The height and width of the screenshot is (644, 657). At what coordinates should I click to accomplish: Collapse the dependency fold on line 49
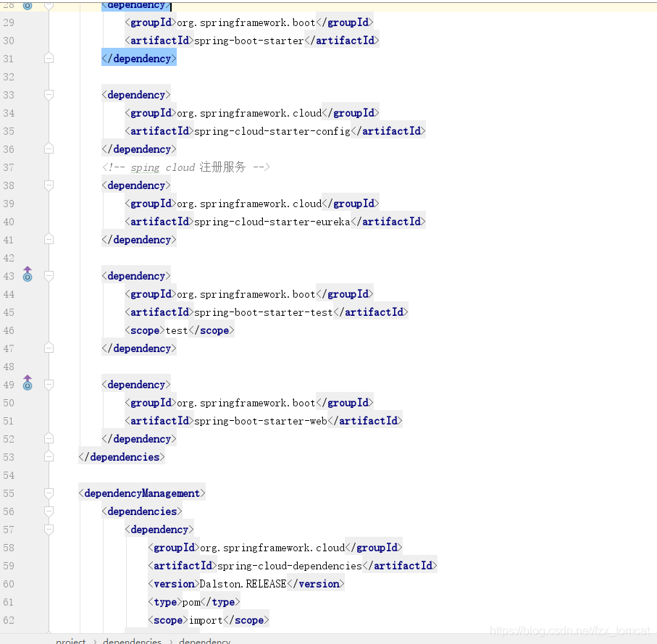point(49,385)
